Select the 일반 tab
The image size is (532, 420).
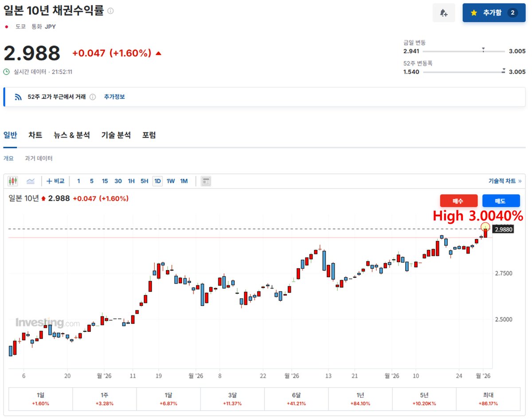10,135
